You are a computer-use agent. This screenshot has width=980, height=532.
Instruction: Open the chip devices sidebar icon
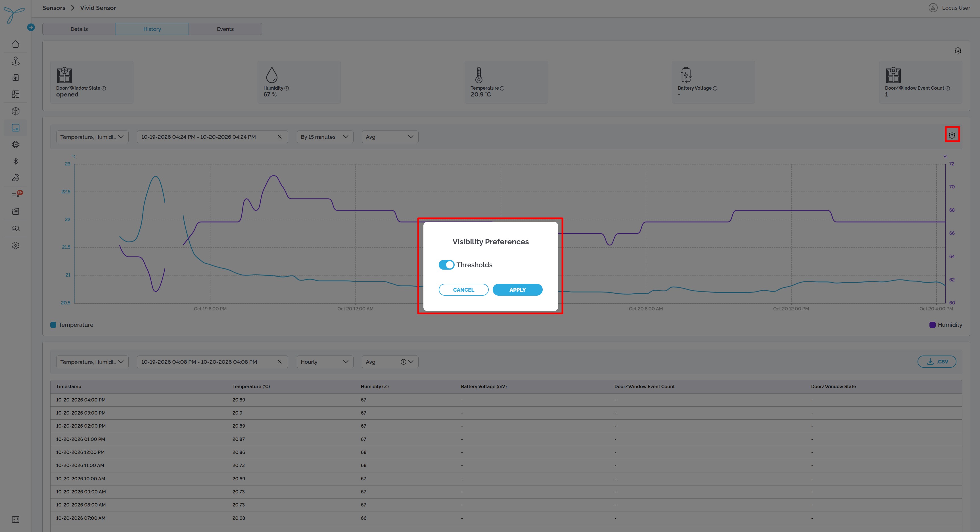[16, 144]
